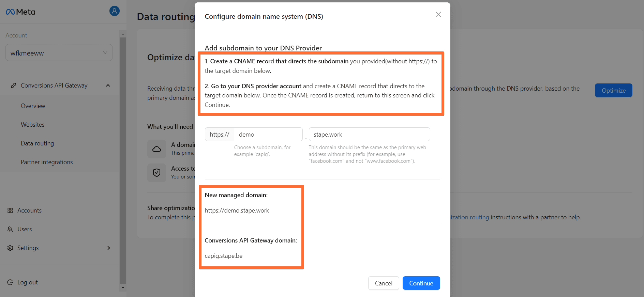Click Log out
This screenshot has width=644, height=297.
click(x=28, y=282)
